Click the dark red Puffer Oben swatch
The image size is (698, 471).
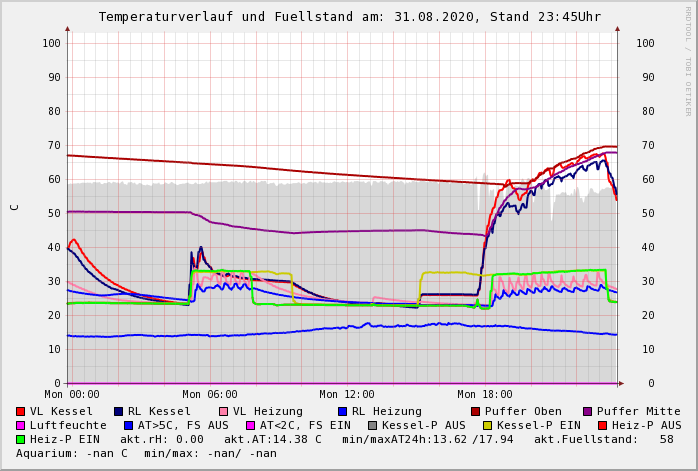[x=476, y=411]
